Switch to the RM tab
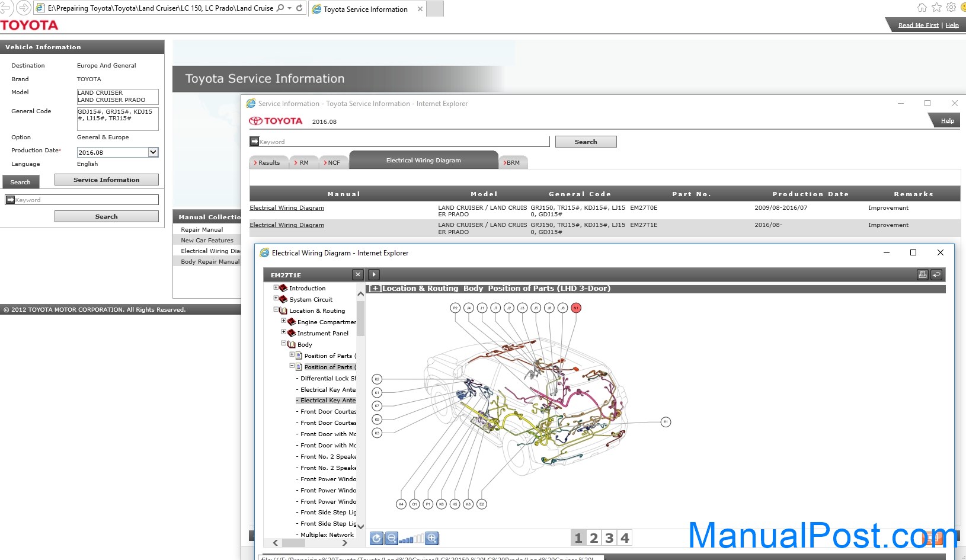966x560 pixels. click(303, 162)
